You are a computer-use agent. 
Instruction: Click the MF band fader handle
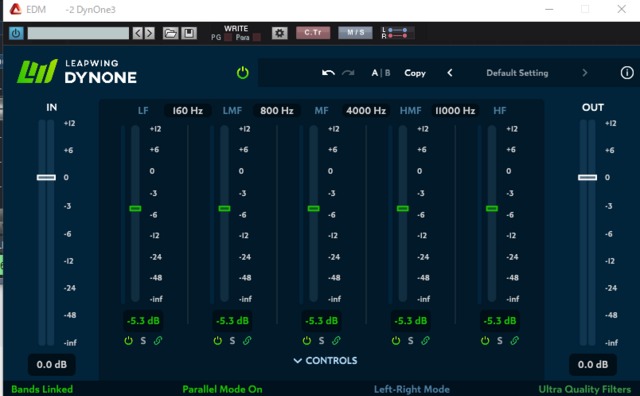tap(313, 209)
